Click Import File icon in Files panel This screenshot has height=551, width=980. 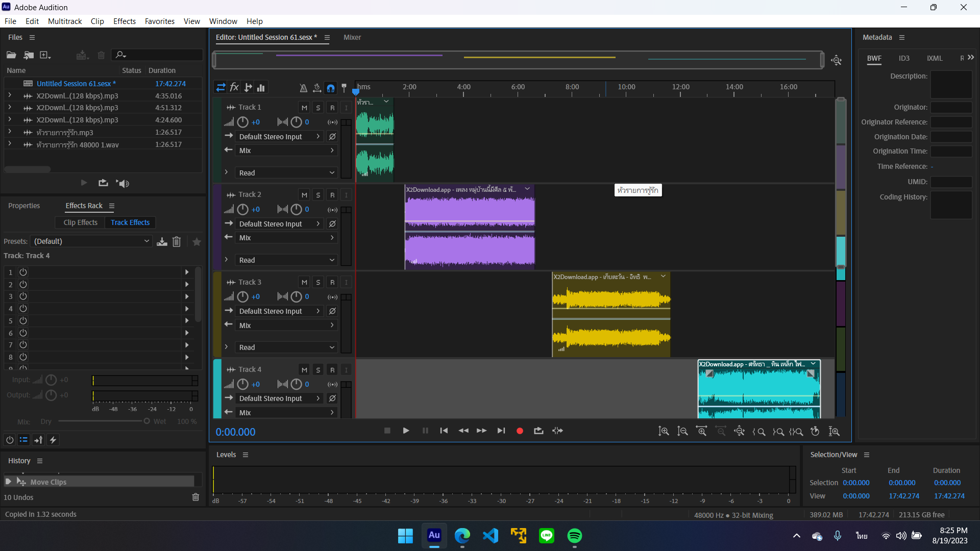[29, 55]
